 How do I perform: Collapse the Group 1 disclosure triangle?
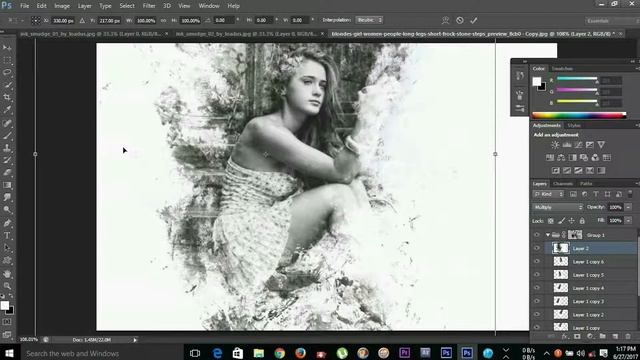coord(548,235)
